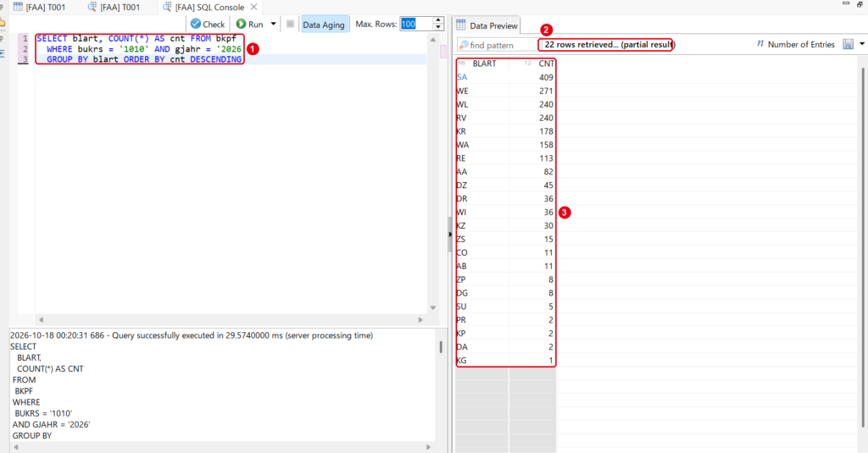The width and height of the screenshot is (868, 453).
Task: Click the count value 409
Action: pyautogui.click(x=546, y=77)
